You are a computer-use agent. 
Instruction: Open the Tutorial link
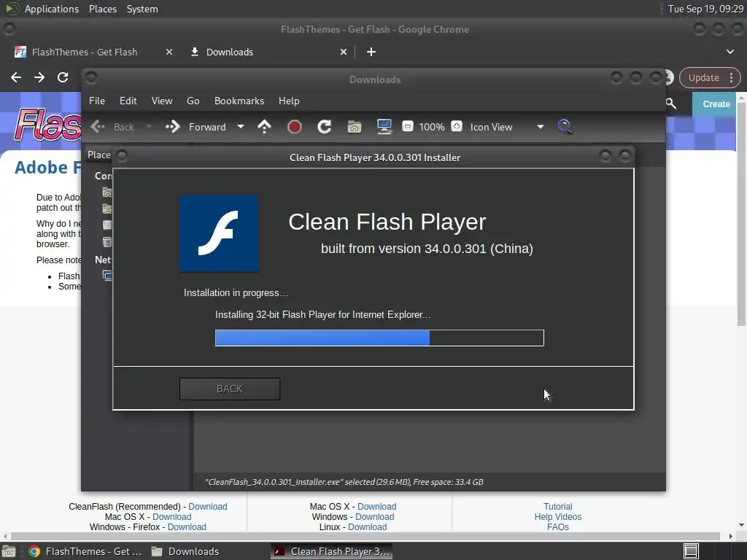[558, 507]
